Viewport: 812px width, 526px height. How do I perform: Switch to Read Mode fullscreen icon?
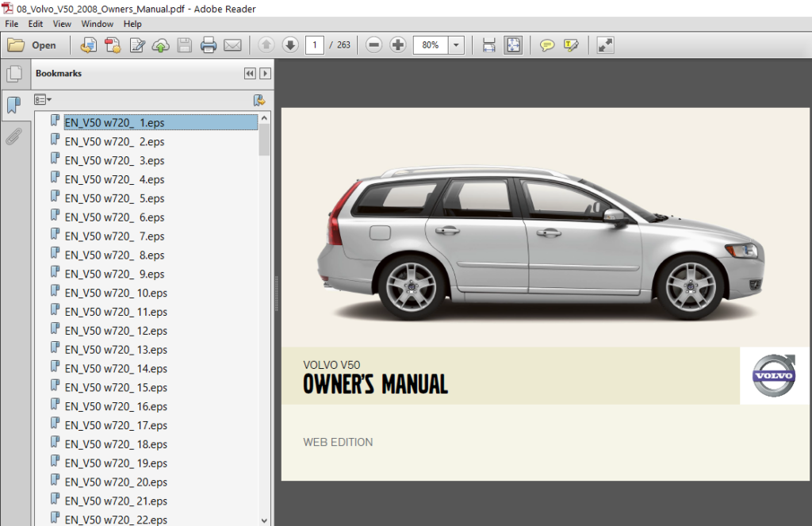[605, 45]
